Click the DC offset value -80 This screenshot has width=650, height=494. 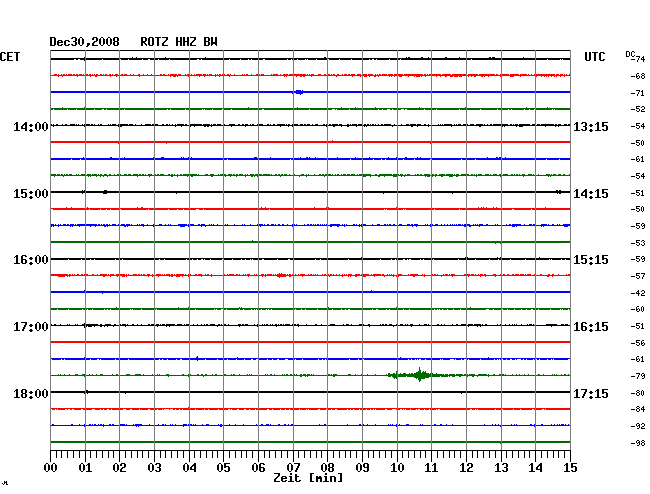(x=638, y=393)
